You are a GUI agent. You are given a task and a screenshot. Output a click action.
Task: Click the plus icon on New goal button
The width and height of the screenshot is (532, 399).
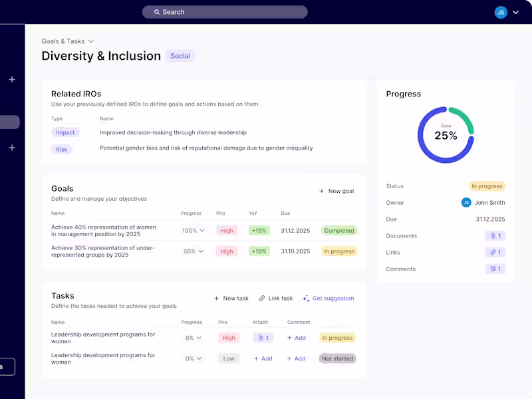[x=321, y=191]
